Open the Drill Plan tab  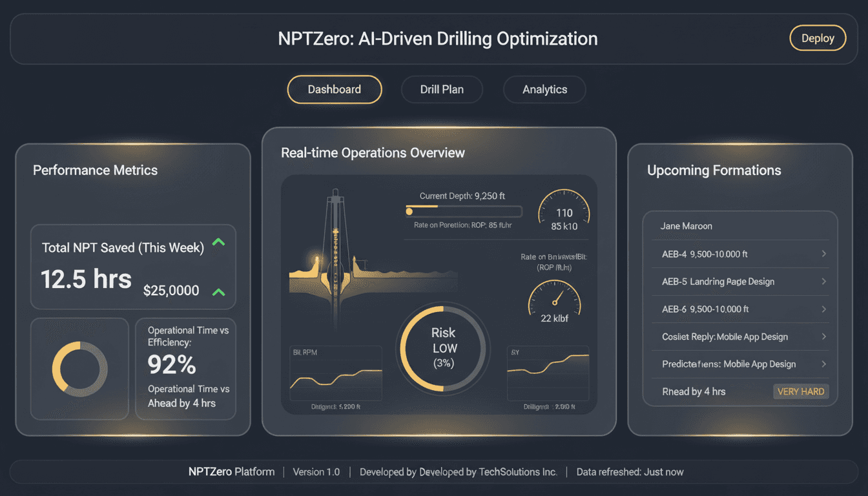coord(442,89)
